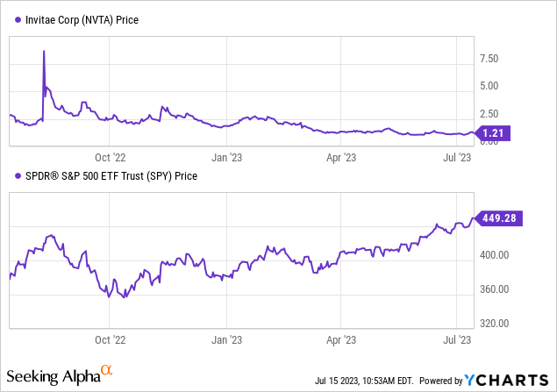Click the 1.21 price tag flag
The width and height of the screenshot is (557, 392).
[503, 133]
